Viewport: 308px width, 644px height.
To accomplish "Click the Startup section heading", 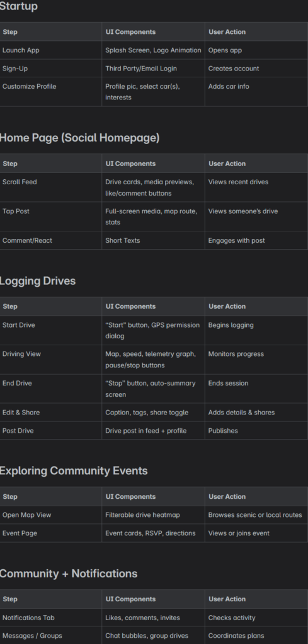I will (x=18, y=6).
